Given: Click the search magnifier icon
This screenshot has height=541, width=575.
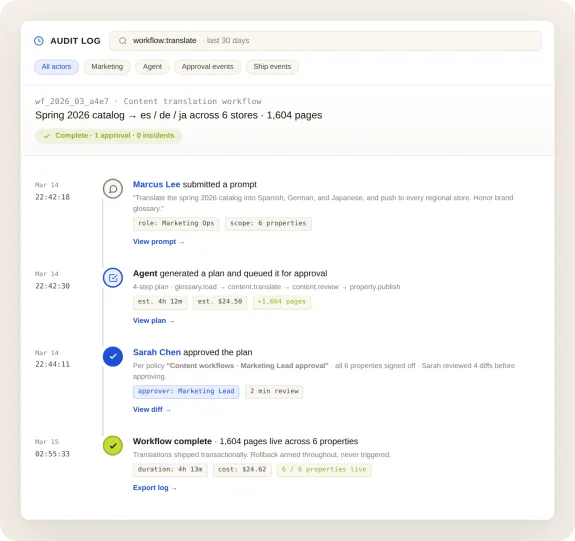Looking at the screenshot, I should pos(123,41).
